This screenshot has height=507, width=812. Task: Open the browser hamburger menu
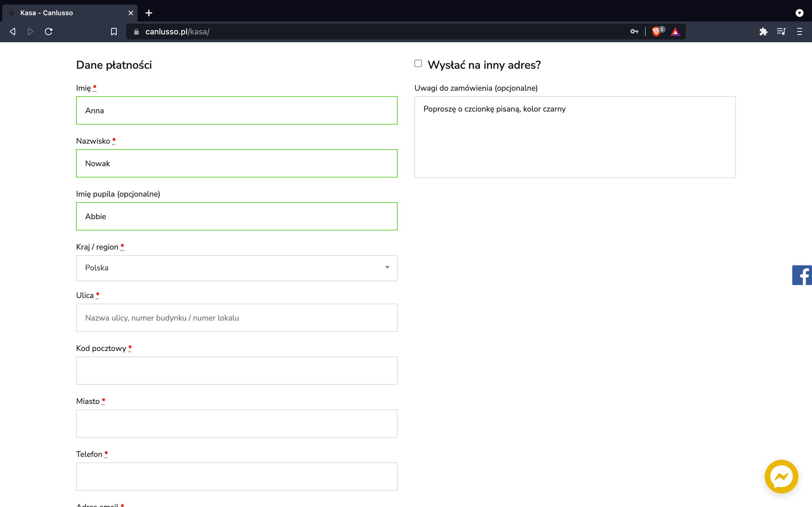(x=800, y=32)
